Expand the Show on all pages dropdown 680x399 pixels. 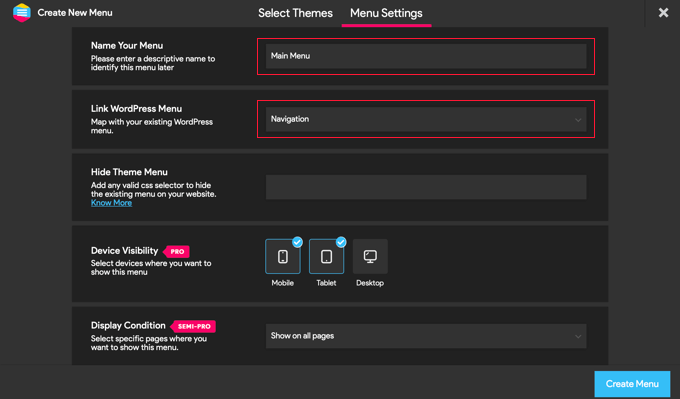point(426,336)
